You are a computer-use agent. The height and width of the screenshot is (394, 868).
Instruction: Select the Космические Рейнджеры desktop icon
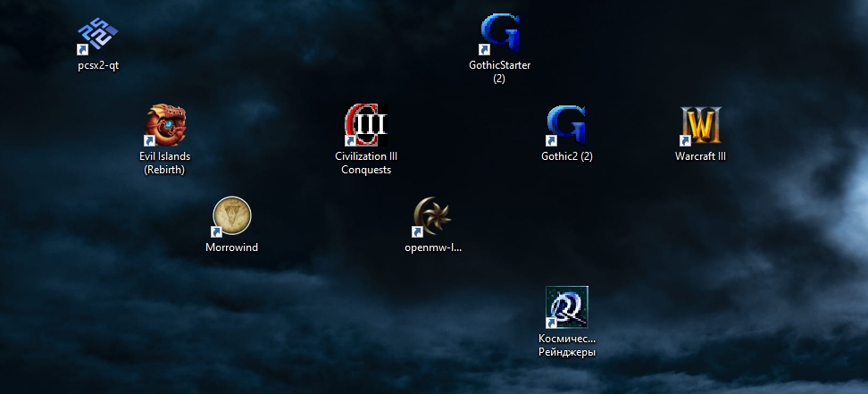567,307
